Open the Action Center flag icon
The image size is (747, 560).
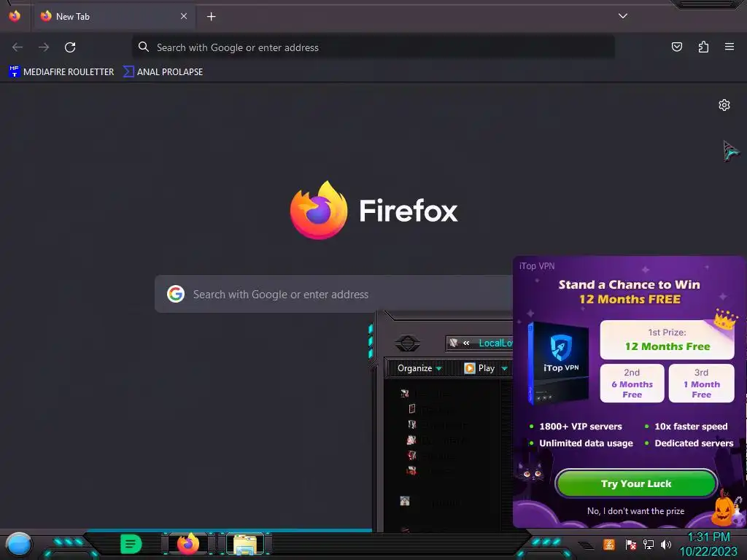631,545
